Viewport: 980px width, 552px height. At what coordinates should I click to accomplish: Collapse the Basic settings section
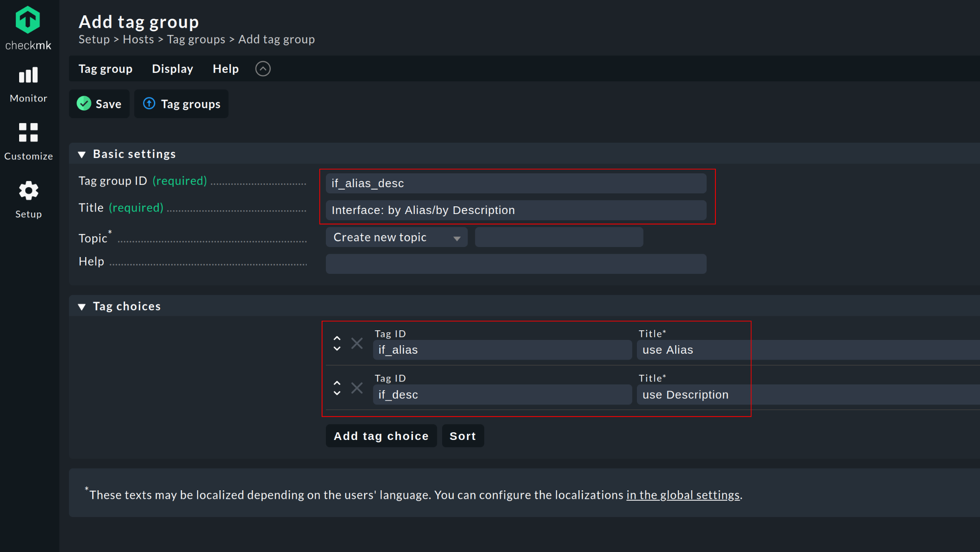click(x=82, y=154)
